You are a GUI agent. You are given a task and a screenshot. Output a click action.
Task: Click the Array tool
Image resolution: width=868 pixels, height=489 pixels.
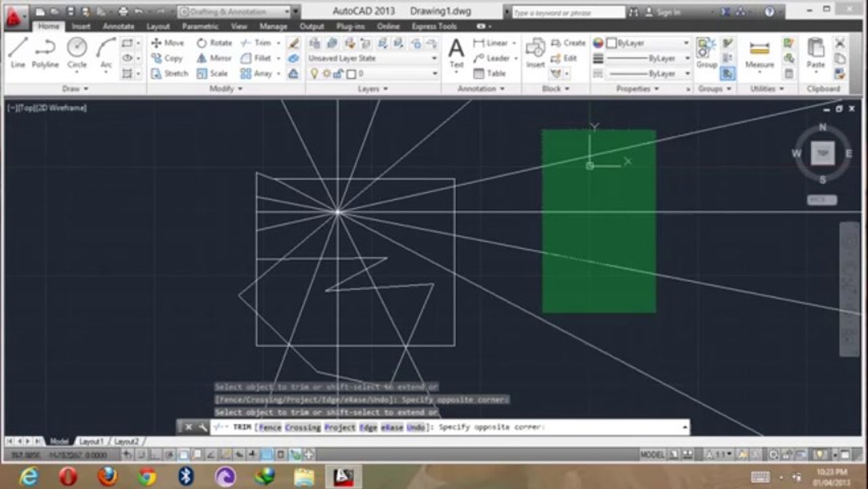tap(257, 73)
